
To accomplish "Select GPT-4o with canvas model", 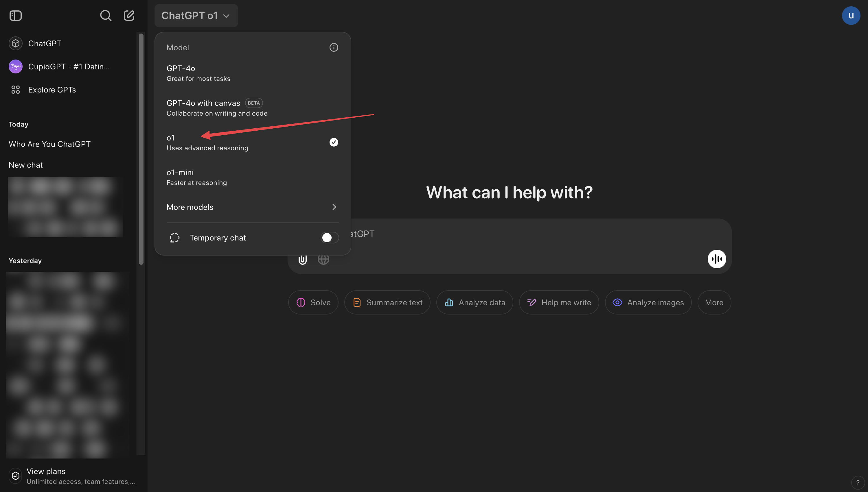I will tap(252, 108).
